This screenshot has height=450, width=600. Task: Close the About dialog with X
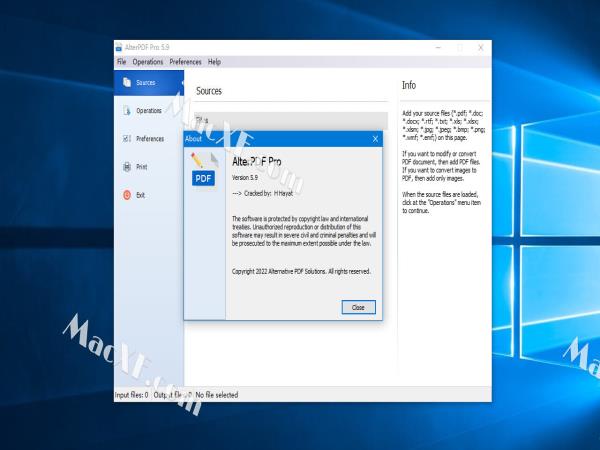click(x=375, y=139)
